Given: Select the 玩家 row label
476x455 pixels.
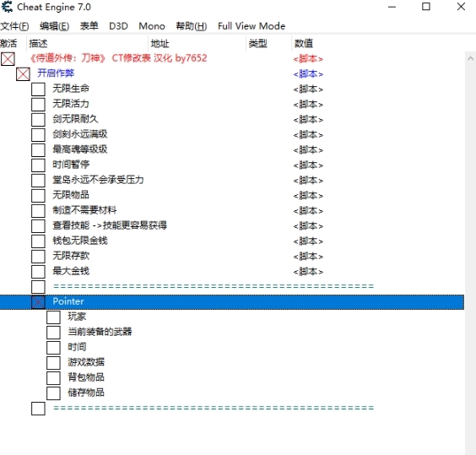Looking at the screenshot, I should (x=77, y=317).
